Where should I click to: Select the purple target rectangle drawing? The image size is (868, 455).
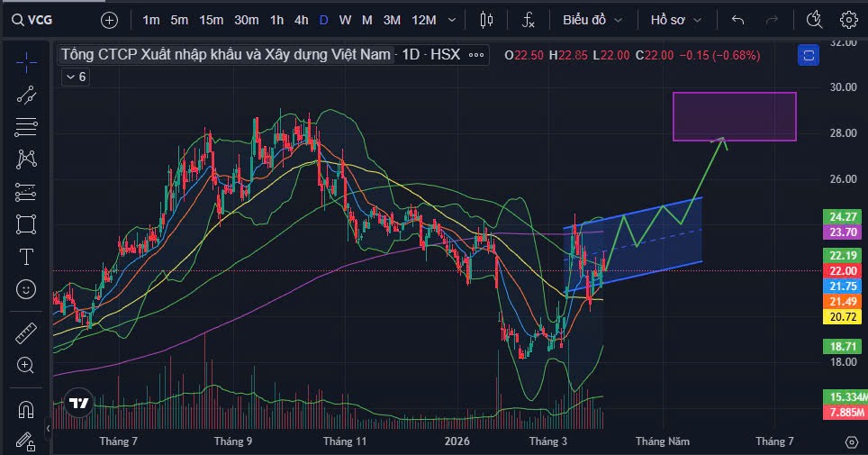click(x=735, y=116)
